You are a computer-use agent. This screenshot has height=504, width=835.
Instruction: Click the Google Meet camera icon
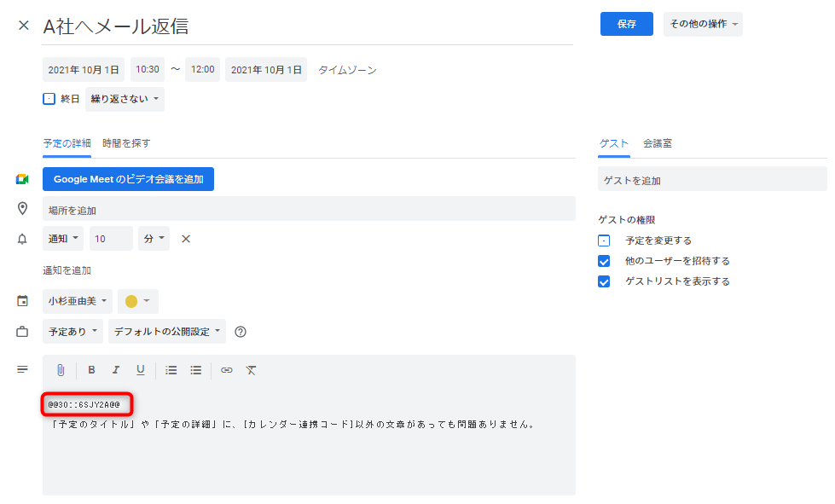[x=22, y=179]
